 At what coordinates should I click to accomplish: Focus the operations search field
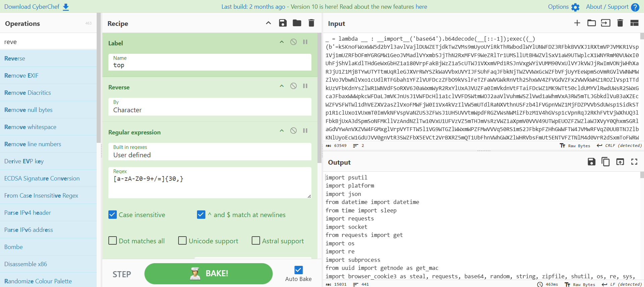pos(48,42)
